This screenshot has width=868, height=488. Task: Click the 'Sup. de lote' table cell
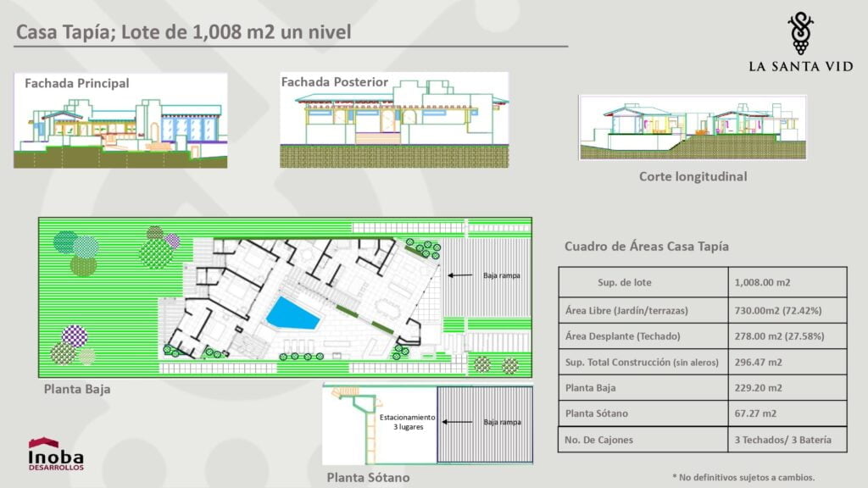pos(643,282)
